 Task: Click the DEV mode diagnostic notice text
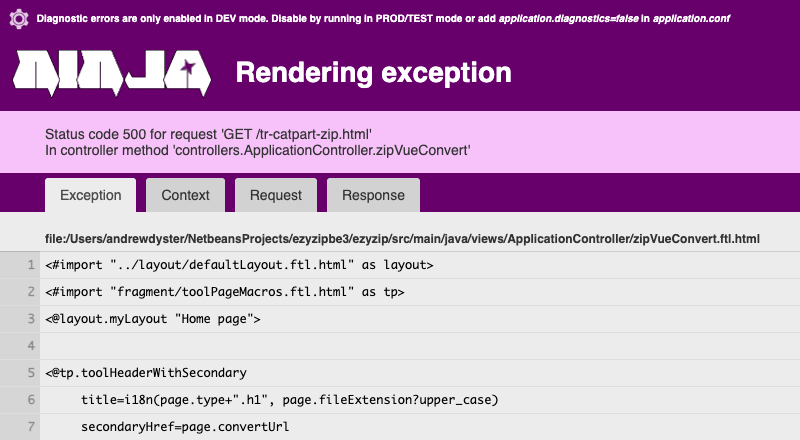(x=383, y=19)
